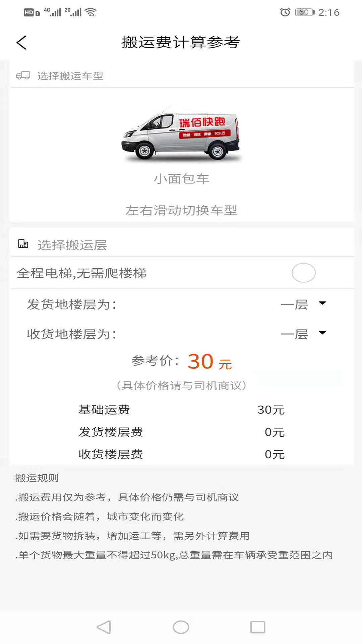
Task: Tap 一层 value for 发货地楼层
Action: coord(294,305)
